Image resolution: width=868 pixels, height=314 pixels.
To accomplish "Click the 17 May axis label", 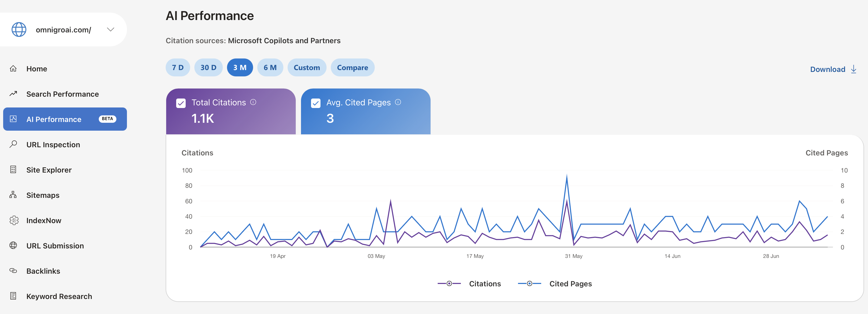I will pos(475,256).
